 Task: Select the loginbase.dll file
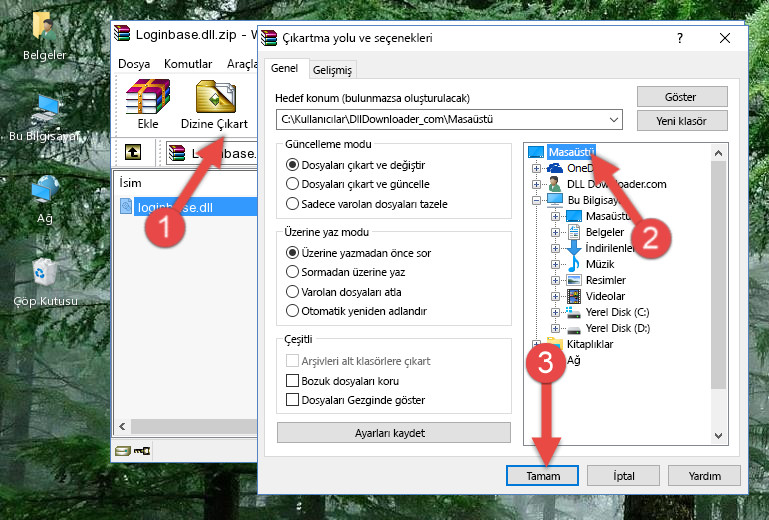coord(175,207)
